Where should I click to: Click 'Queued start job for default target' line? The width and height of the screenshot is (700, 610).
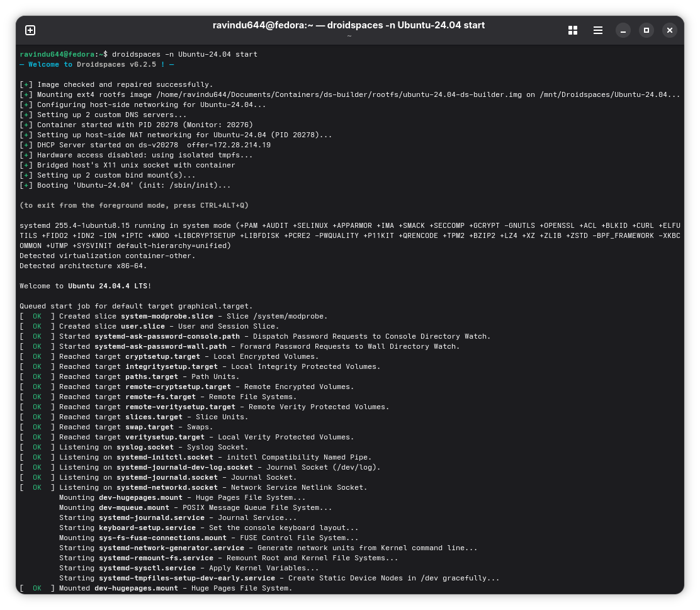(136, 307)
